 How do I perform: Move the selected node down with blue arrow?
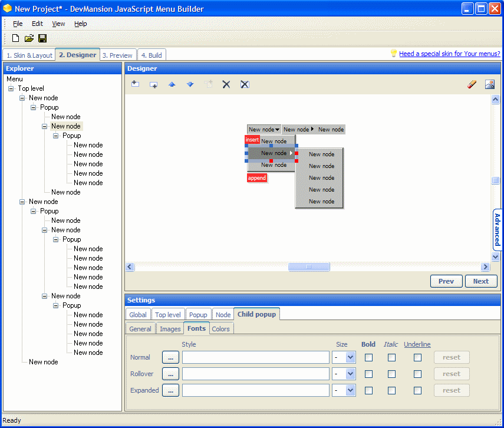(x=190, y=84)
